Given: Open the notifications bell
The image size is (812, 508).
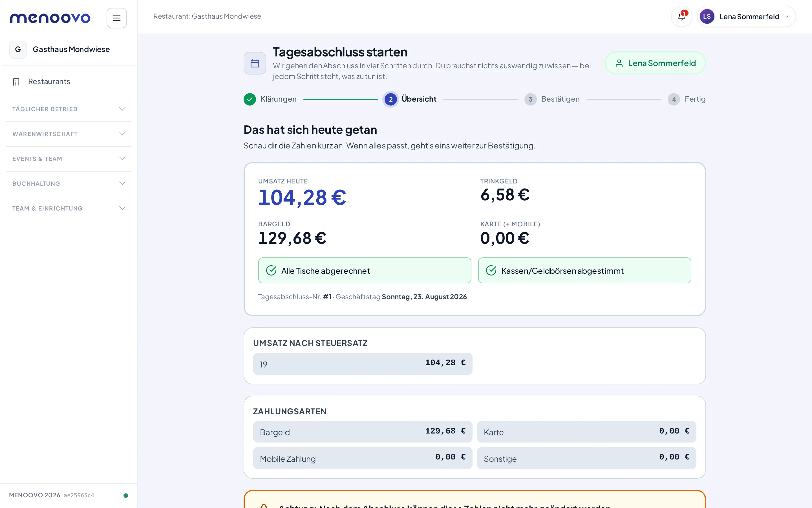Looking at the screenshot, I should (681, 16).
